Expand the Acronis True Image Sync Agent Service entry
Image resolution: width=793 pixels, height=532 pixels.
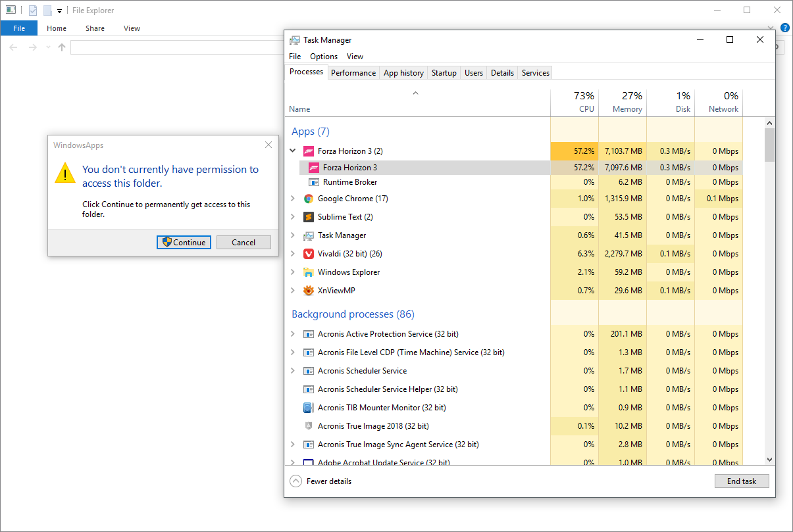293,445
